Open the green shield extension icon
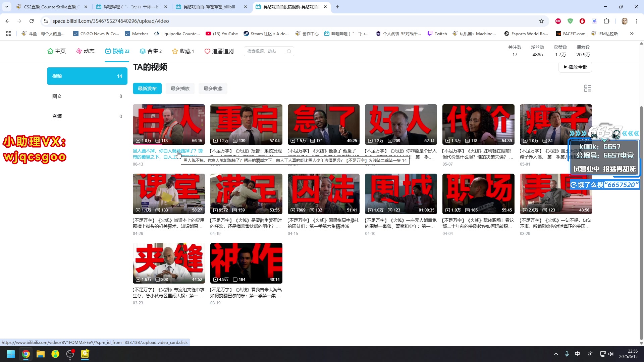Viewport: 644px width, 362px height. click(x=570, y=21)
